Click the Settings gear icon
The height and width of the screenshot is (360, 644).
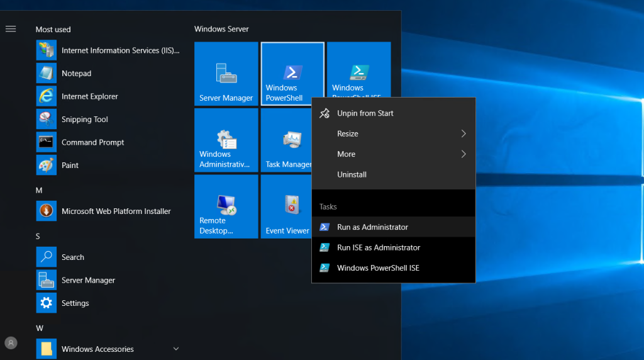click(47, 303)
